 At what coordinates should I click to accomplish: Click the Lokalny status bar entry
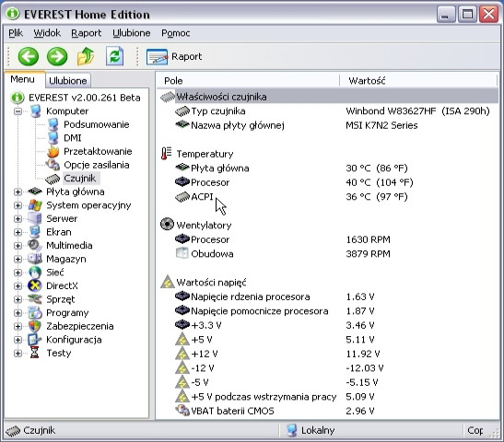click(311, 430)
